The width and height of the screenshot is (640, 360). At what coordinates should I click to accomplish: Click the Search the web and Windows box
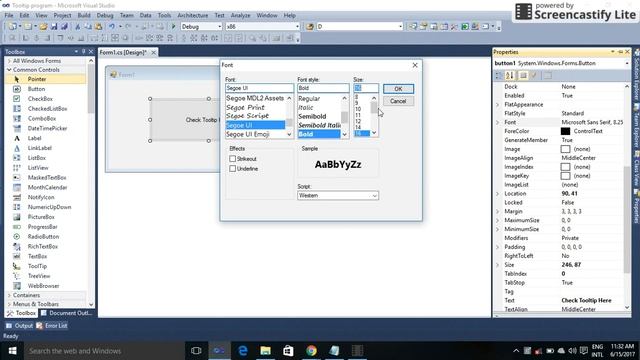[105, 351]
